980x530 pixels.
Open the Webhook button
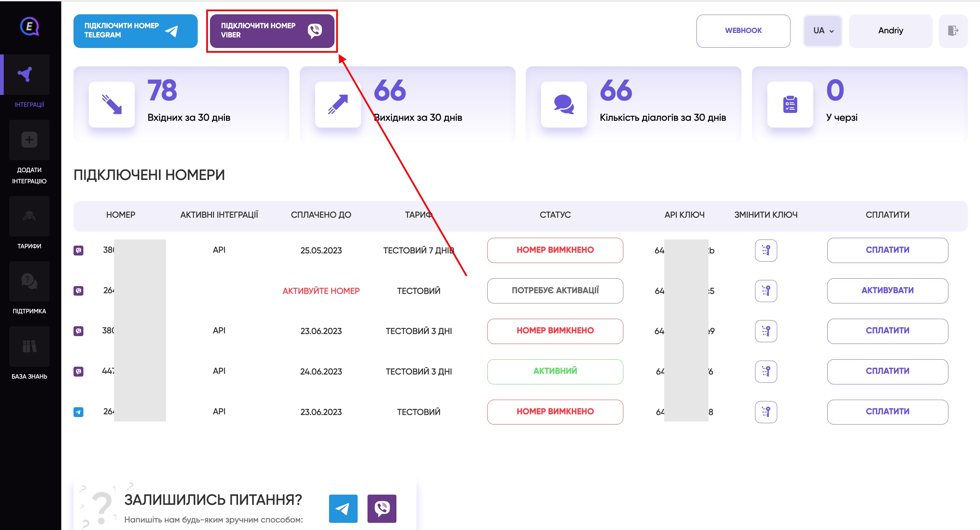(x=743, y=31)
